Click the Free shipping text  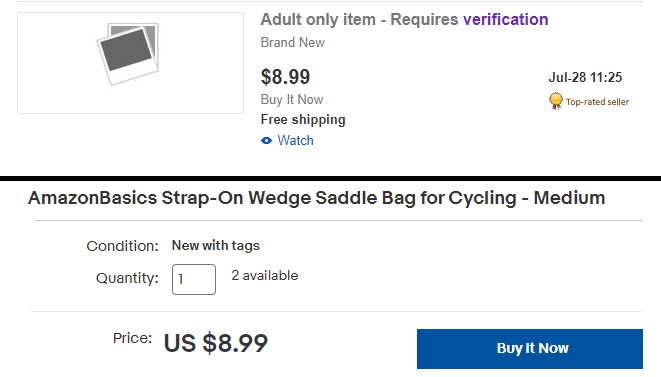coord(303,120)
